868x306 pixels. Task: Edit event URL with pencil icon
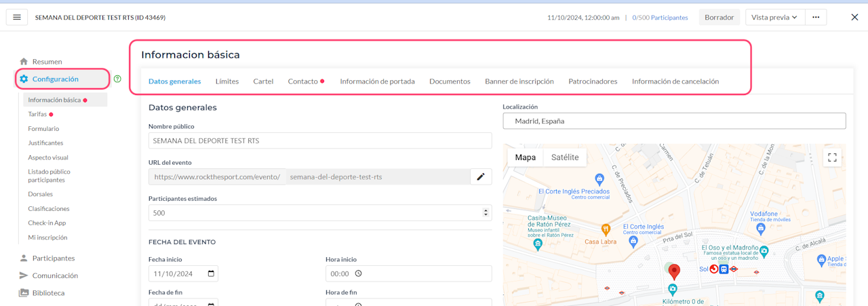(481, 177)
